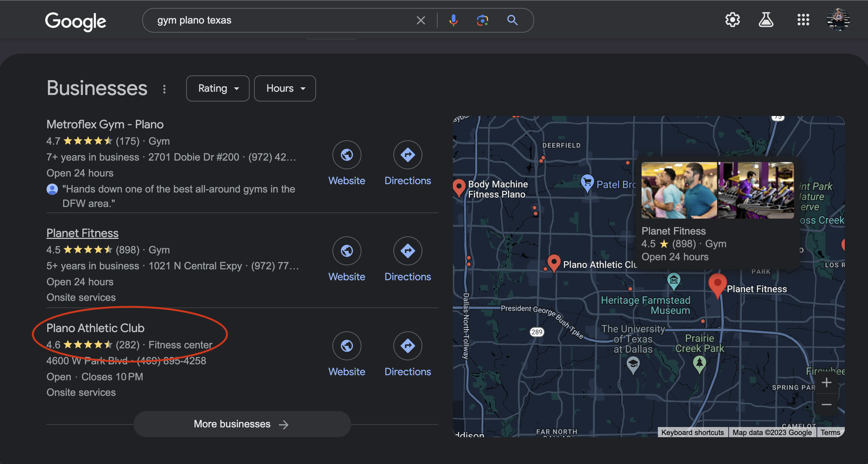Click Metroflex 'Open 24 hours' text
The width and height of the screenshot is (868, 464).
coord(80,173)
